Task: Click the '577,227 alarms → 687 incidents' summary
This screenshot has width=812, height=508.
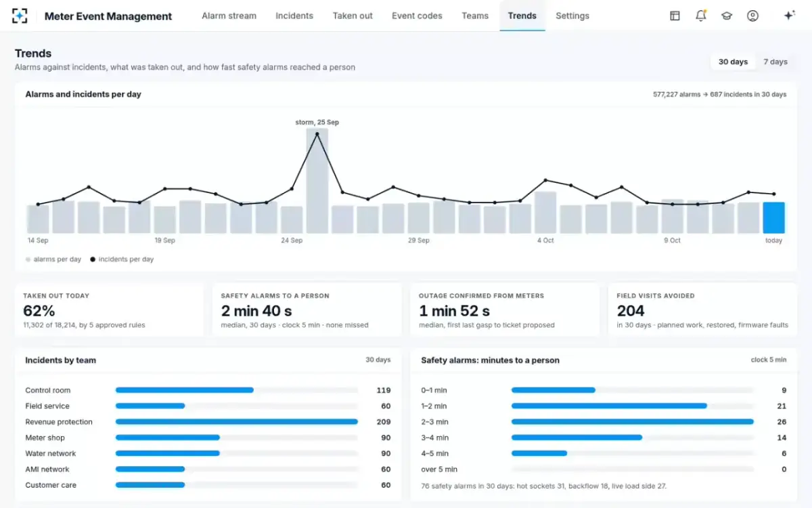Action: point(719,95)
